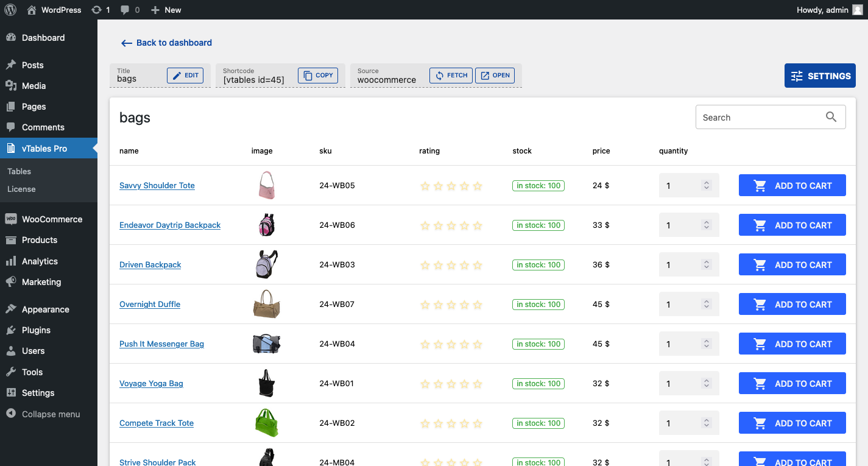Click Savvy Shoulder Tote product image
The image size is (868, 466).
266,185
